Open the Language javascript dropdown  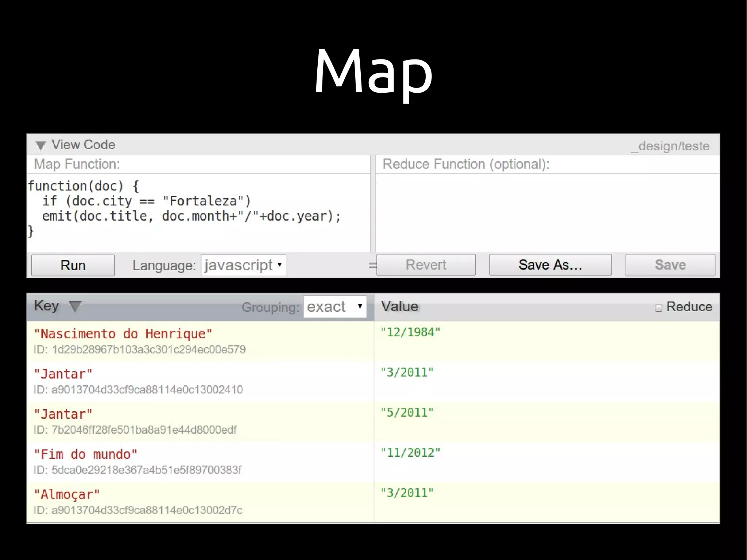tap(243, 265)
